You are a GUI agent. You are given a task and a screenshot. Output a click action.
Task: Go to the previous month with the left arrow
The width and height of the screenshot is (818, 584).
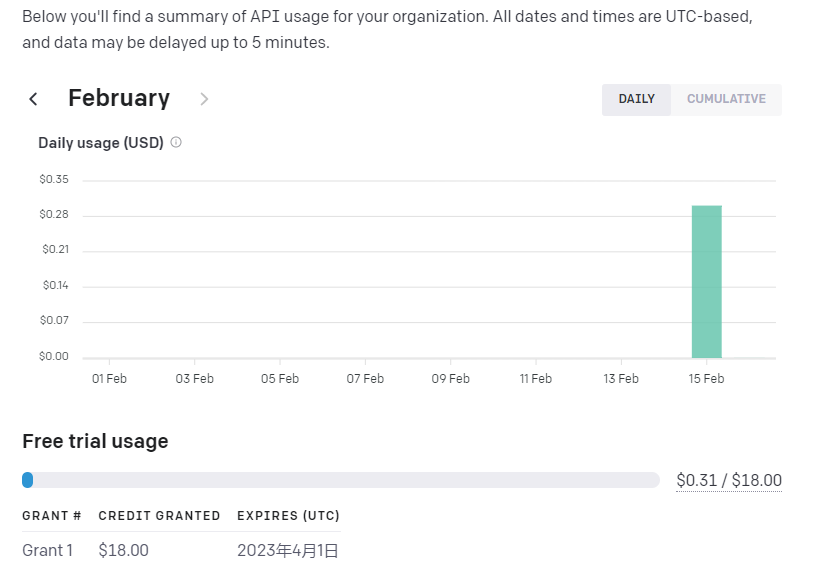33,99
